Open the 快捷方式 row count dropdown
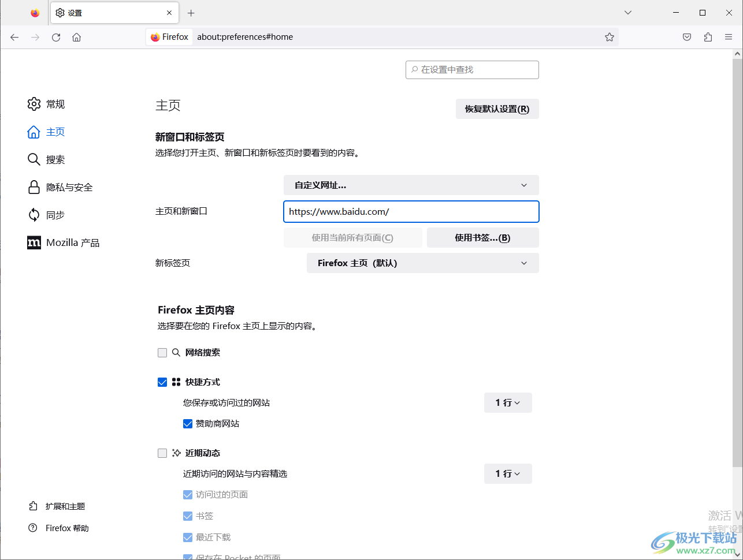 tap(508, 403)
